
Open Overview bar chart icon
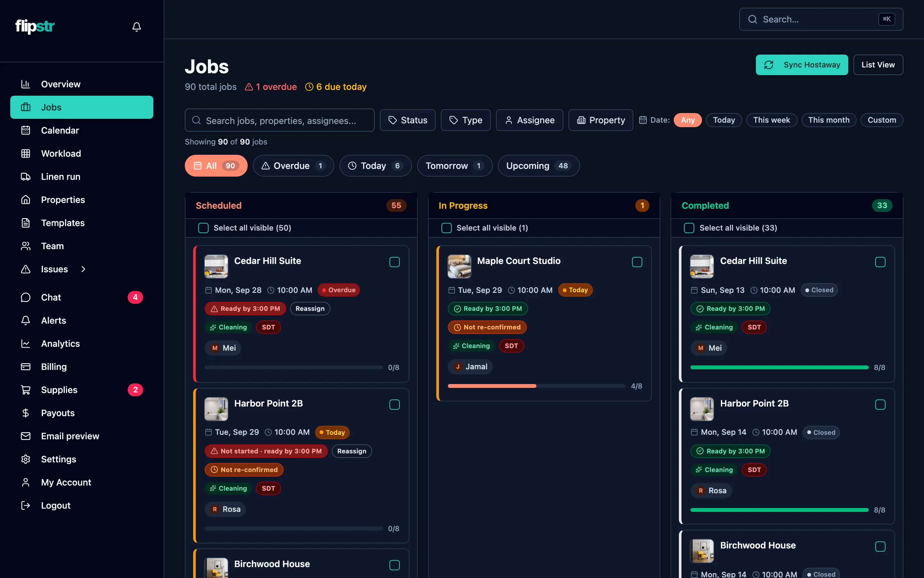tap(26, 84)
